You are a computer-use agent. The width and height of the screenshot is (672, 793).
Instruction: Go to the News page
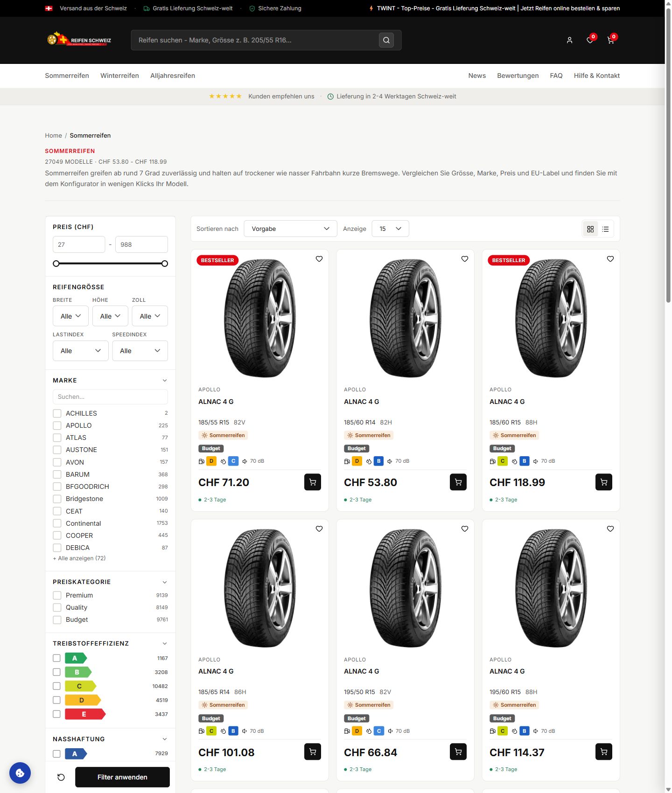click(x=477, y=76)
